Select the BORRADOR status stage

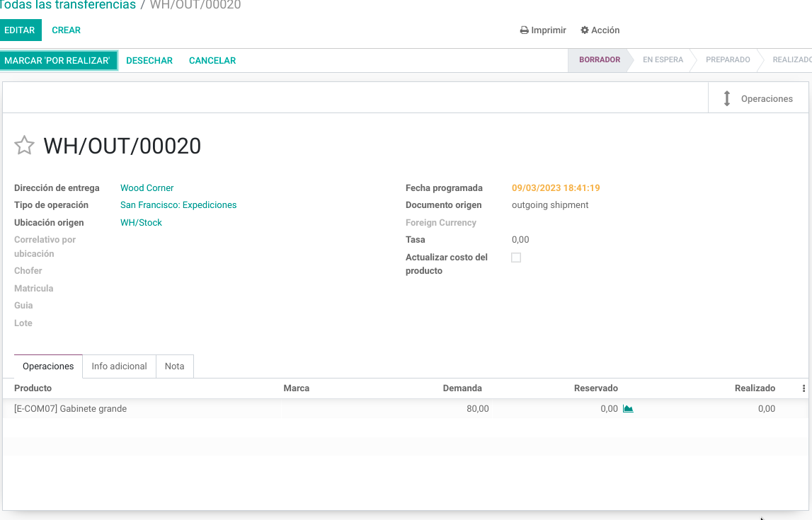pyautogui.click(x=599, y=60)
